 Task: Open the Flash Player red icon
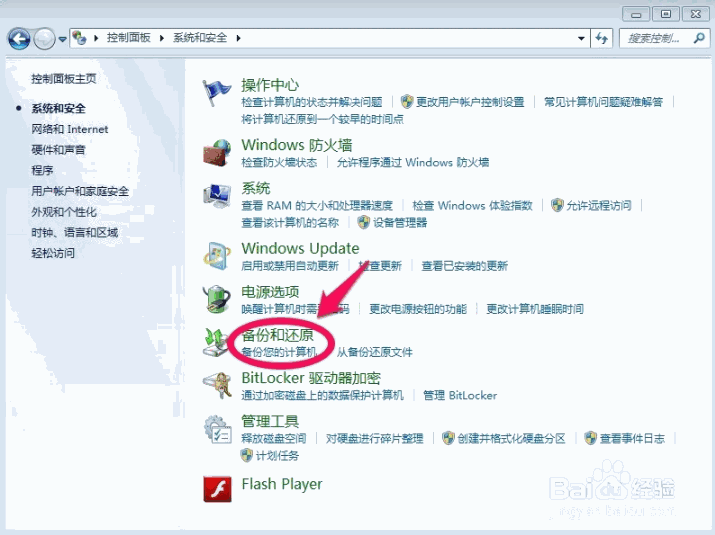pos(217,489)
